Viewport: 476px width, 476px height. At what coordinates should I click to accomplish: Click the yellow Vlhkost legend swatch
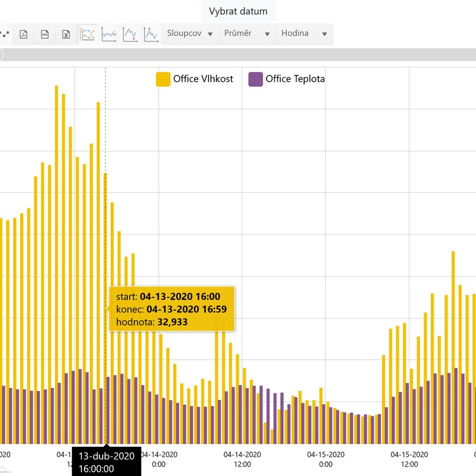pos(163,79)
